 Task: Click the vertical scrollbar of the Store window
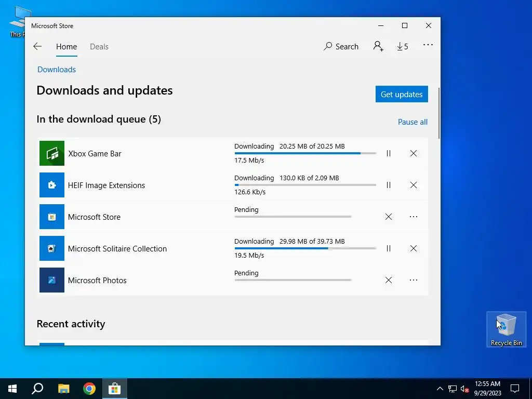(x=439, y=113)
